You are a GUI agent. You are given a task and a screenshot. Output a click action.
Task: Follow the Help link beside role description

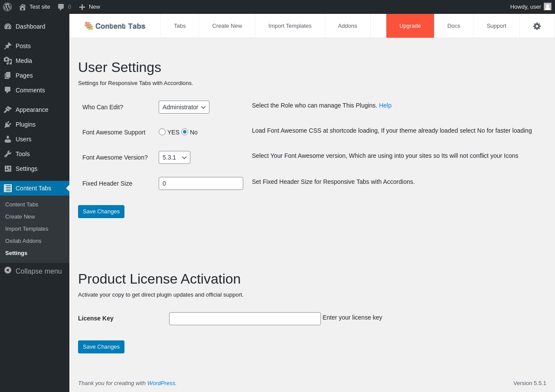(x=385, y=105)
